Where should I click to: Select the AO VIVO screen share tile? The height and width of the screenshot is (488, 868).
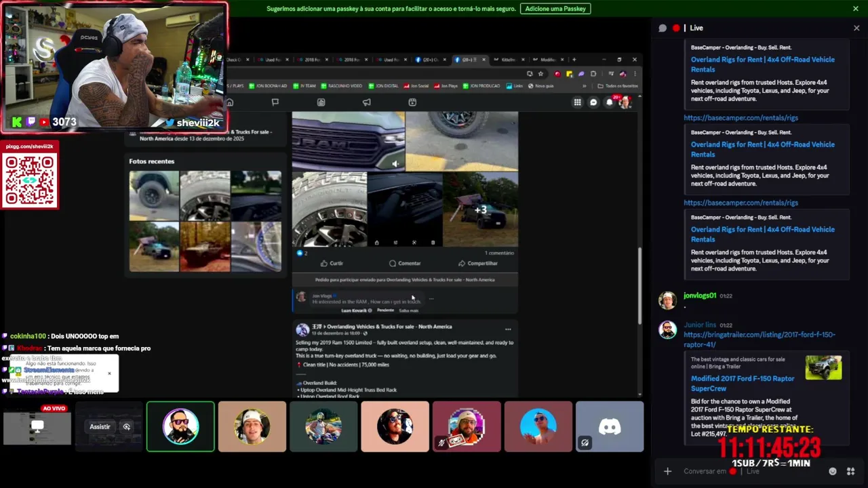pos(37,426)
